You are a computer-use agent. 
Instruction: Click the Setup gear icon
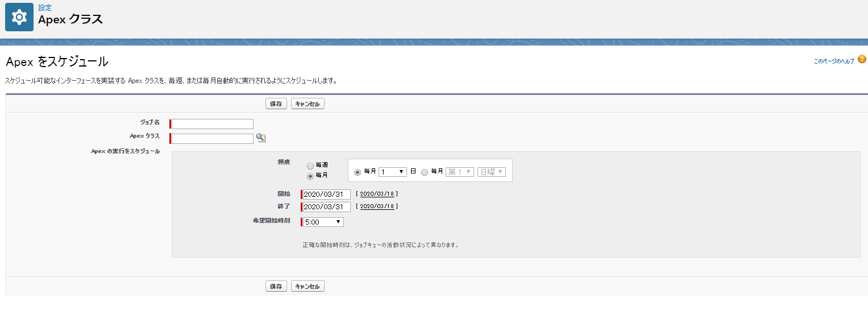click(19, 17)
